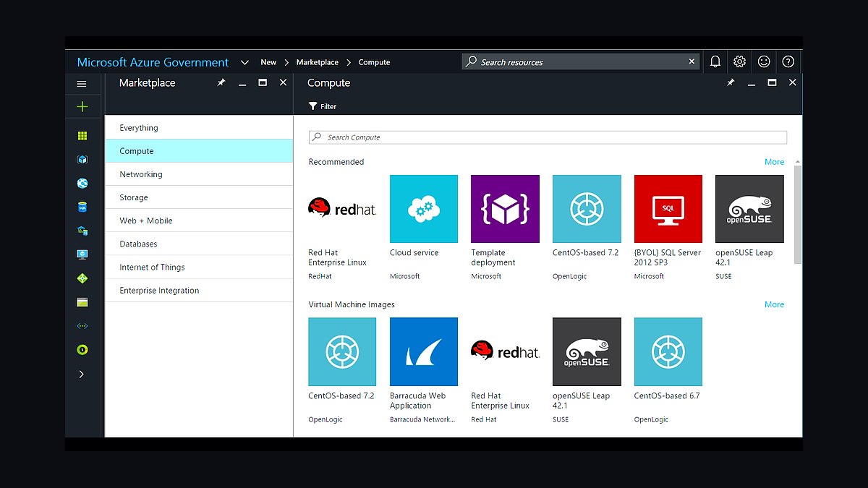Expand More services chevron in sidebar
Screen dimensions: 868x488
(81, 374)
